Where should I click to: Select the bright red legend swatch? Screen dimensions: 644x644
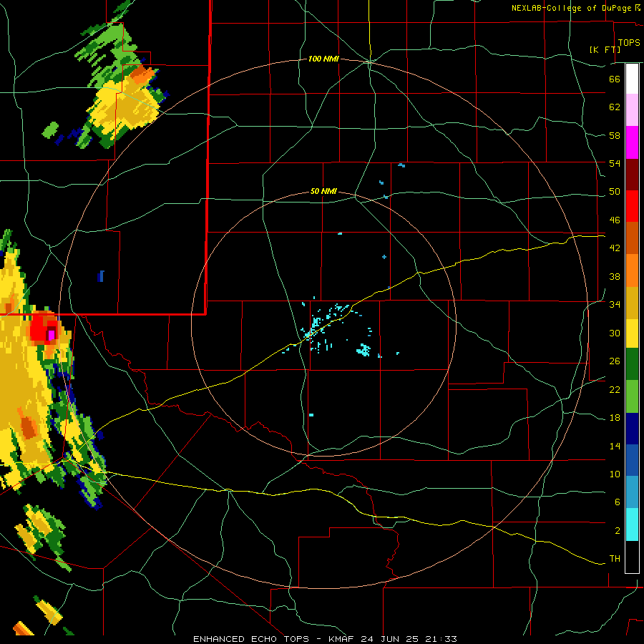pyautogui.click(x=632, y=206)
